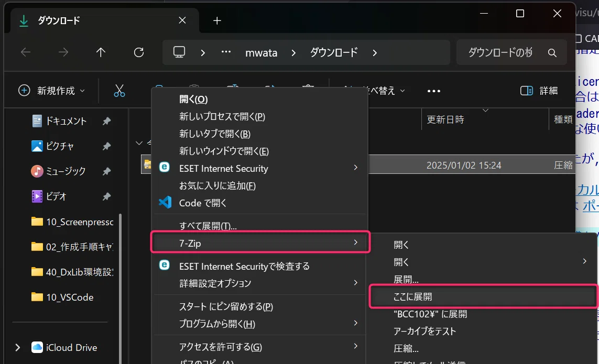Open the 40_DxLib環境設 folder in sidebar
This screenshot has height=364, width=599.
tap(72, 272)
